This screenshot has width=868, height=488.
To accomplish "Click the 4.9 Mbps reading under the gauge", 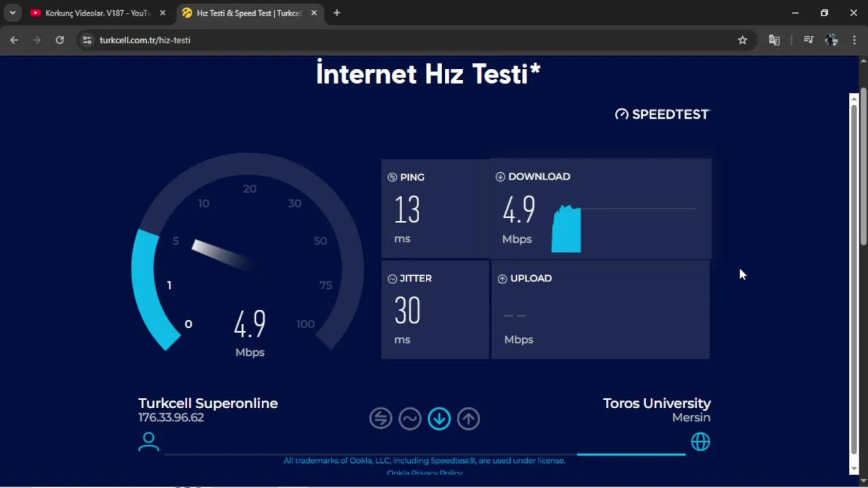I will click(250, 333).
